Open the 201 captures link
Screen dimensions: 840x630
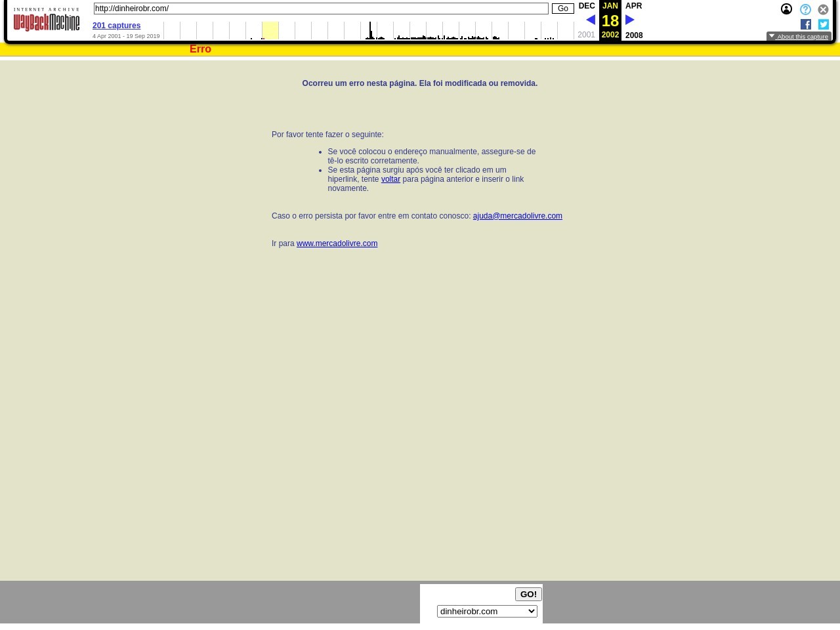[116, 26]
